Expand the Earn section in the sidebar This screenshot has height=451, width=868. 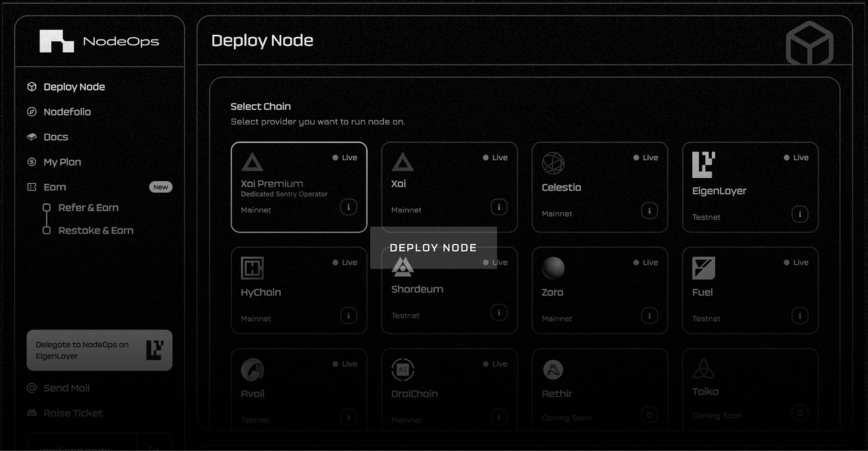pos(54,187)
